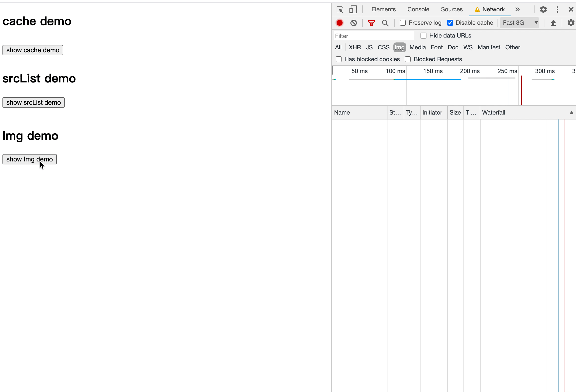
Task: Switch to the Console tab
Action: [x=418, y=9]
